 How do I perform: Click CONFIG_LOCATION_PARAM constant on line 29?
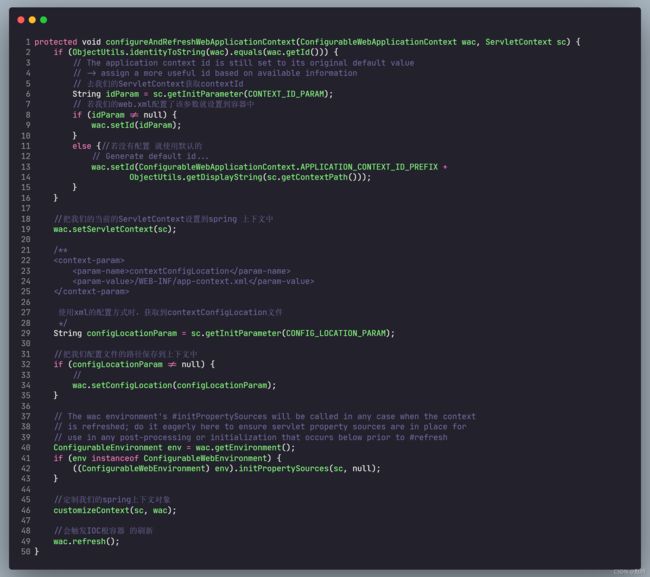coord(336,333)
